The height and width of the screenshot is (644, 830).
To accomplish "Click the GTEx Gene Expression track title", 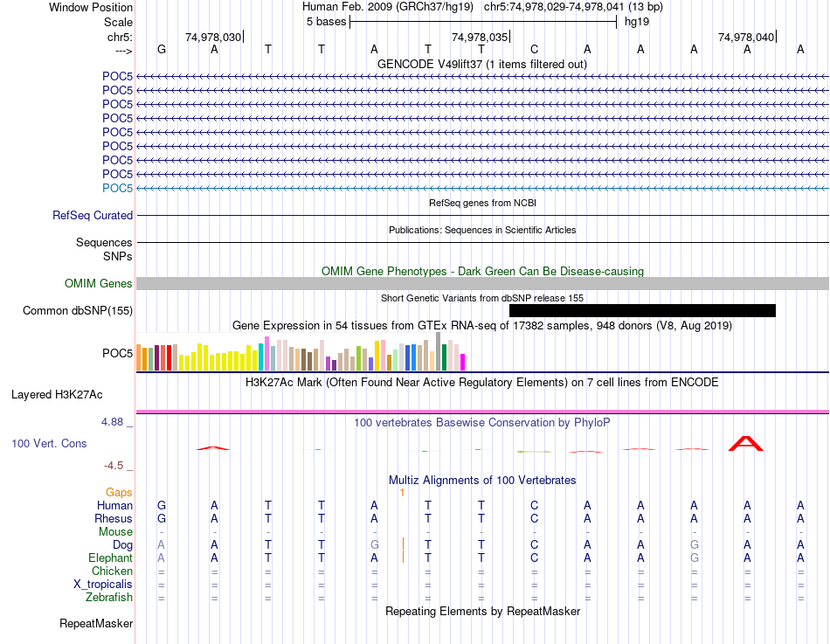I will pyautogui.click(x=482, y=325).
